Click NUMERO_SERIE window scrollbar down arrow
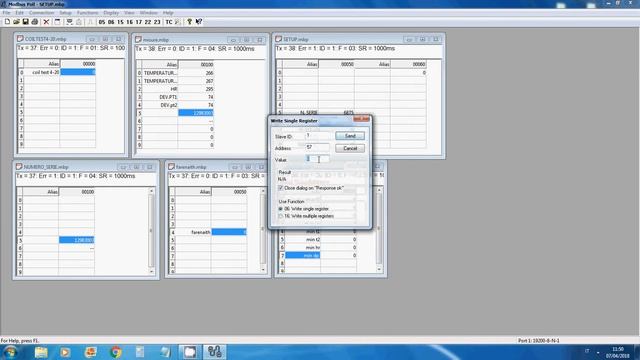 (151, 271)
